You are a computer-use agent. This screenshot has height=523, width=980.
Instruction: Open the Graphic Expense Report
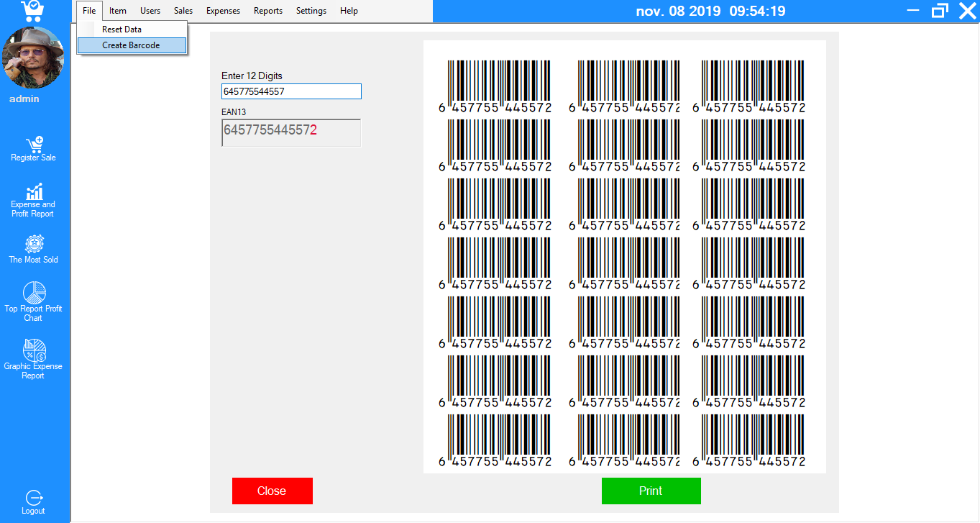pos(33,358)
